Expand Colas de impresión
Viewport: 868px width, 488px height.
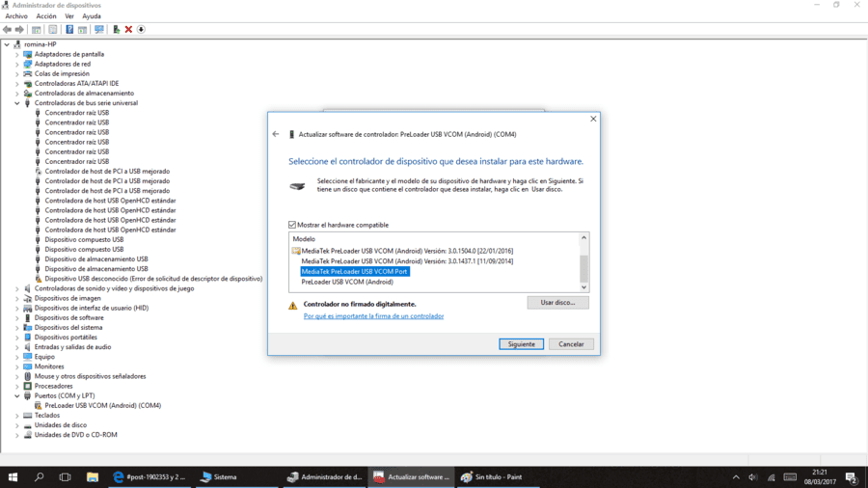pos(16,73)
